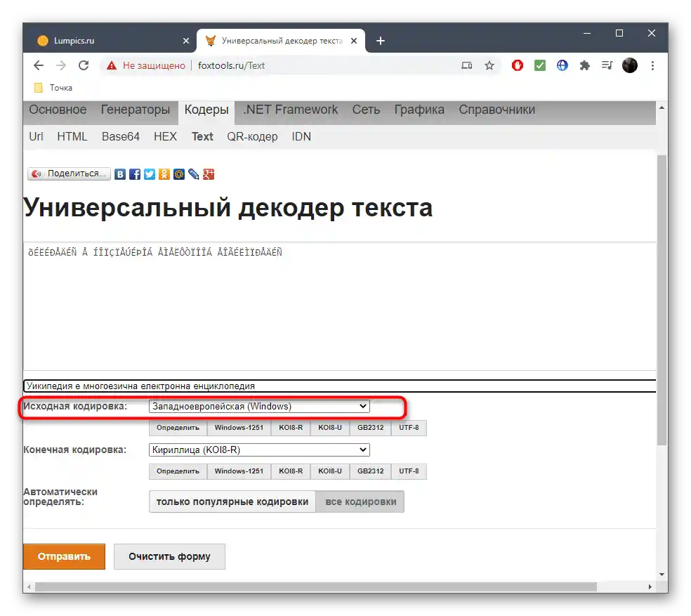Open the 'Сеть' menu section
Image resolution: width=691 pixels, height=616 pixels.
(x=366, y=110)
